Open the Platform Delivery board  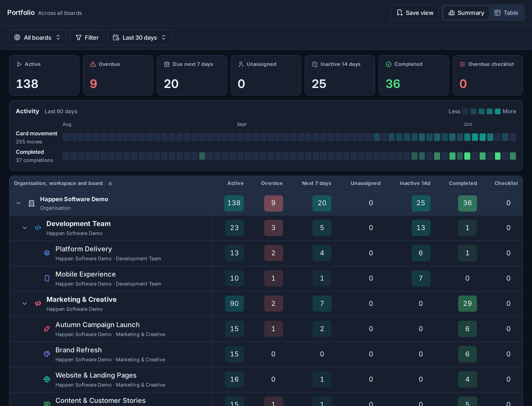coord(84,249)
